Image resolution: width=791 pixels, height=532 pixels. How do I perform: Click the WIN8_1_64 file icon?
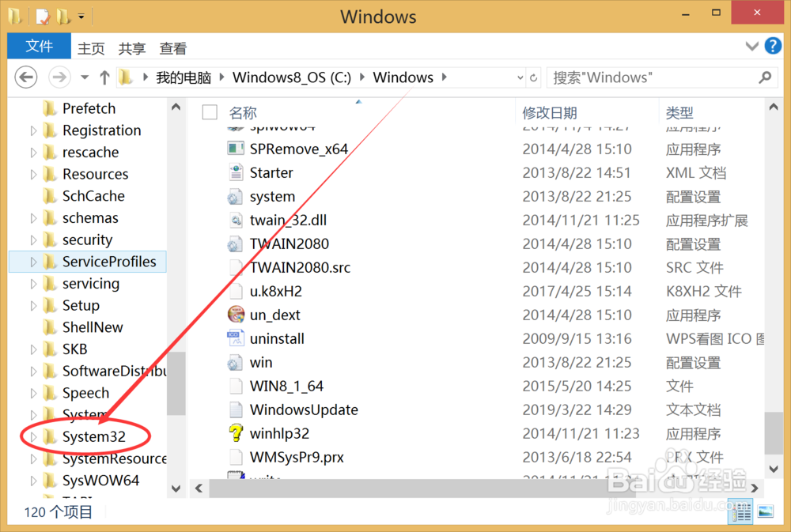pyautogui.click(x=236, y=387)
